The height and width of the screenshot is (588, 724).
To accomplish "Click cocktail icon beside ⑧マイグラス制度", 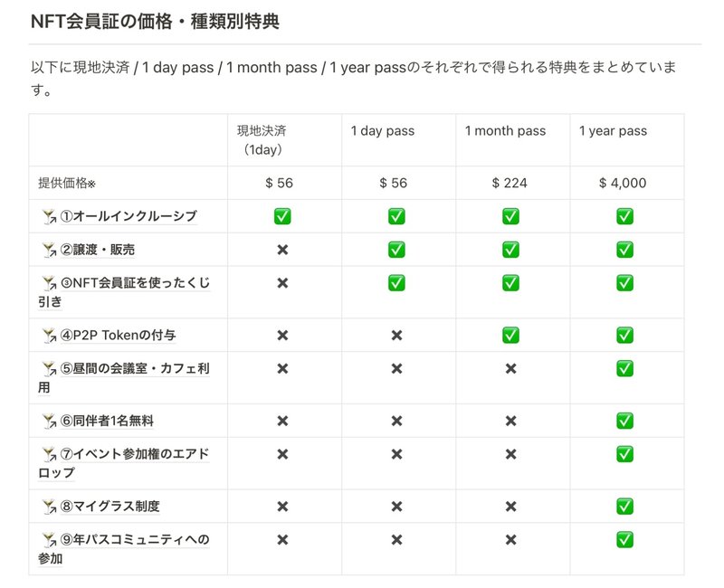I will (49, 507).
